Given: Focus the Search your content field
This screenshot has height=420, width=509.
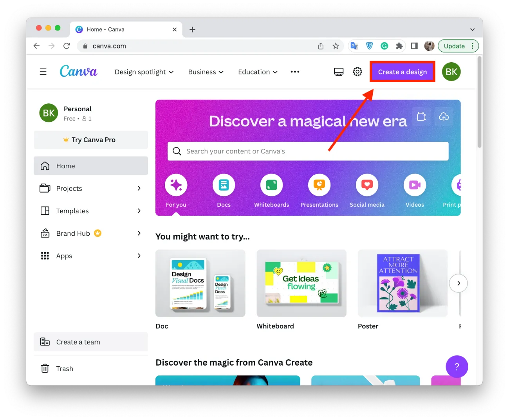Looking at the screenshot, I should pyautogui.click(x=308, y=151).
